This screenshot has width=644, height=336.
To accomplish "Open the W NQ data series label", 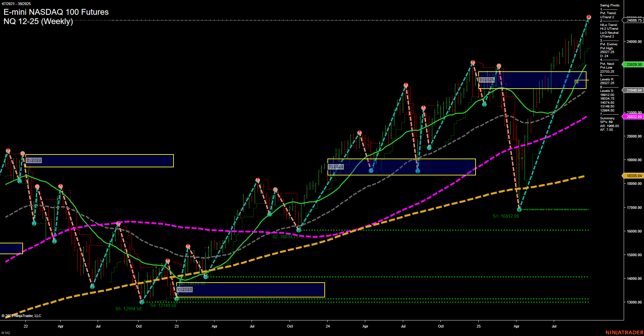I will [x=5, y=333].
